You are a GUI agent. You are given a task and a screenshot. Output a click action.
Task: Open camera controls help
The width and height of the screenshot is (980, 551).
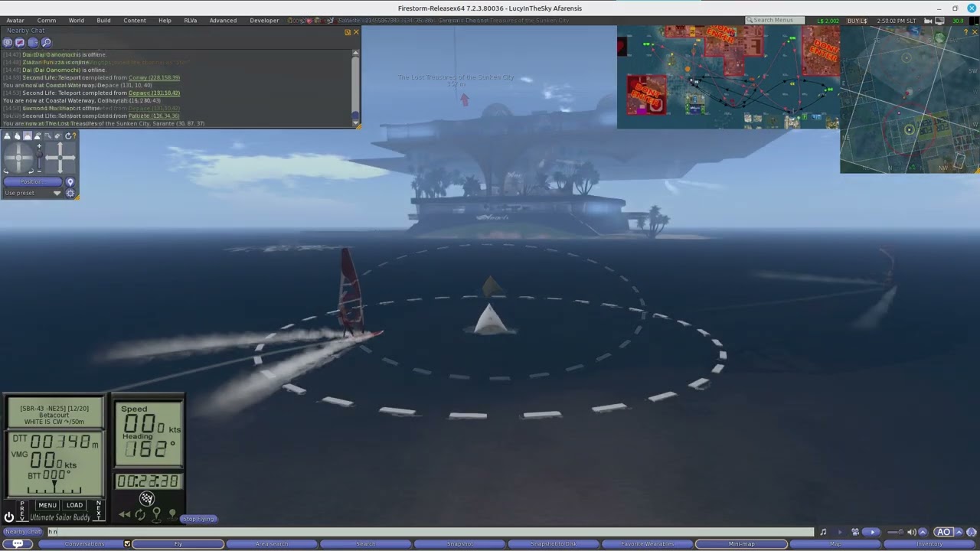(75, 136)
